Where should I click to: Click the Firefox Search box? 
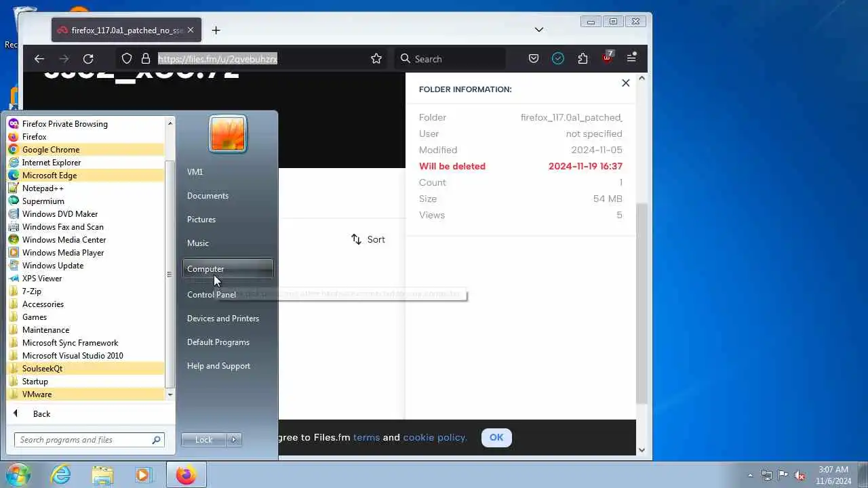pos(450,59)
